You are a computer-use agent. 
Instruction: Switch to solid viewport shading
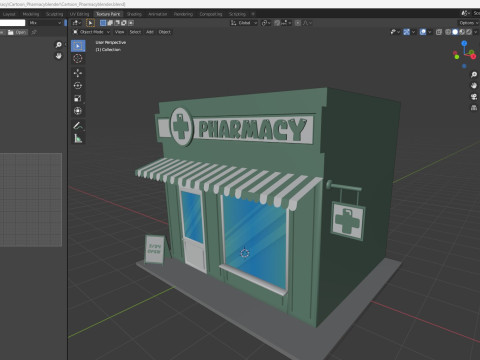[455, 32]
